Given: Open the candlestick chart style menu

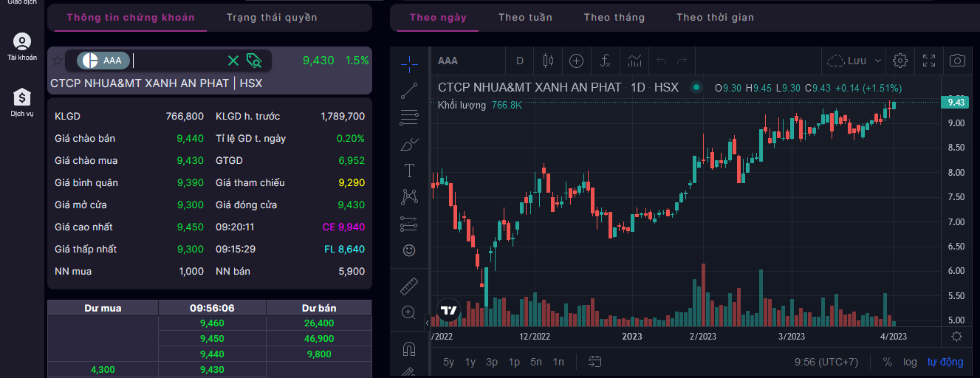Looking at the screenshot, I should tap(547, 61).
